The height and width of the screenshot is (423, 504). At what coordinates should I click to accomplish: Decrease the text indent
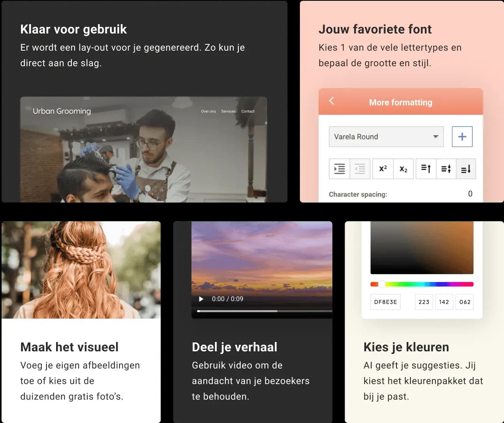pyautogui.click(x=360, y=169)
